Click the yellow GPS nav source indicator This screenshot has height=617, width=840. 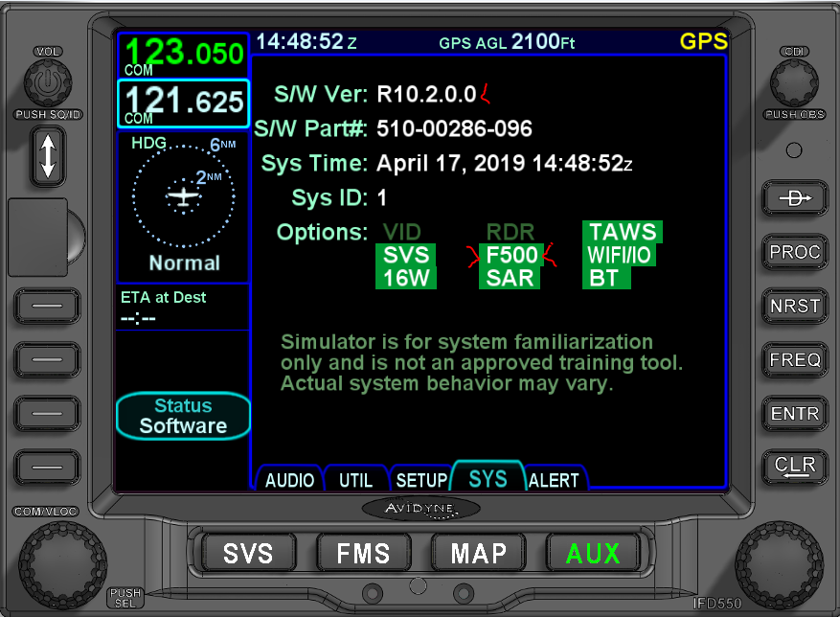[703, 41]
